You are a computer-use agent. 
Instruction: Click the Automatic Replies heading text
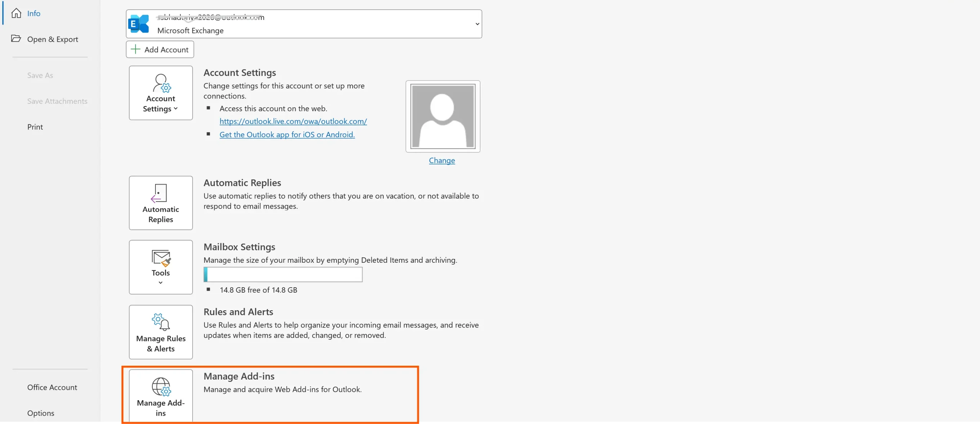point(242,183)
